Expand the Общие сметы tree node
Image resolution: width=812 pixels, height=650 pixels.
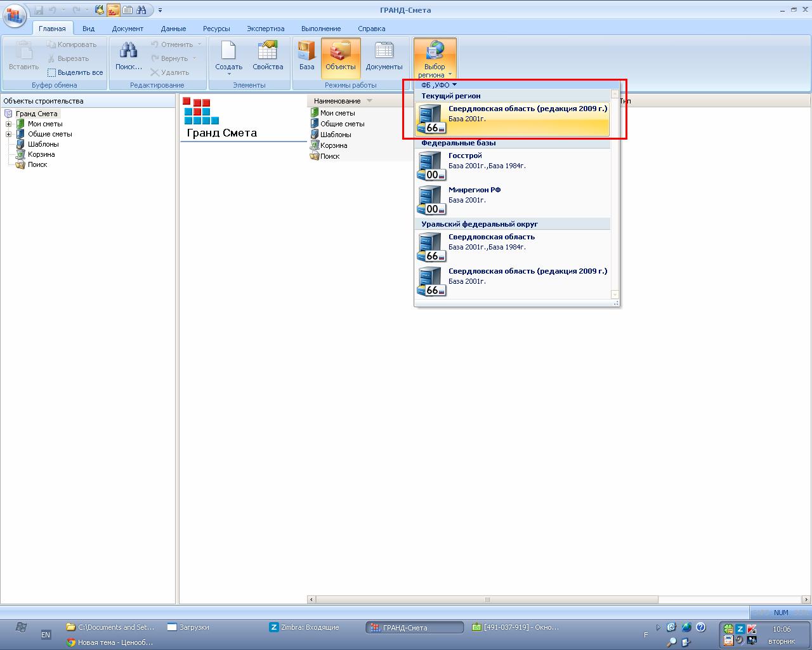point(9,134)
